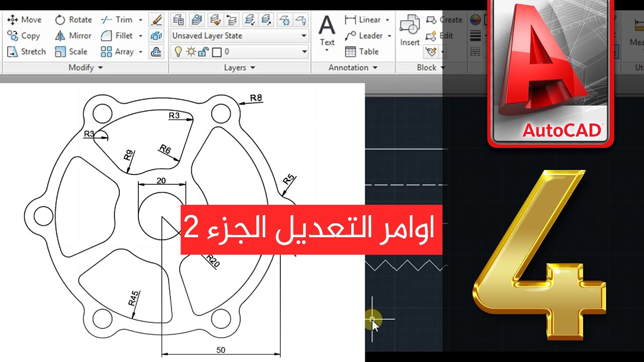
Task: Click the Create block button
Action: point(444,20)
